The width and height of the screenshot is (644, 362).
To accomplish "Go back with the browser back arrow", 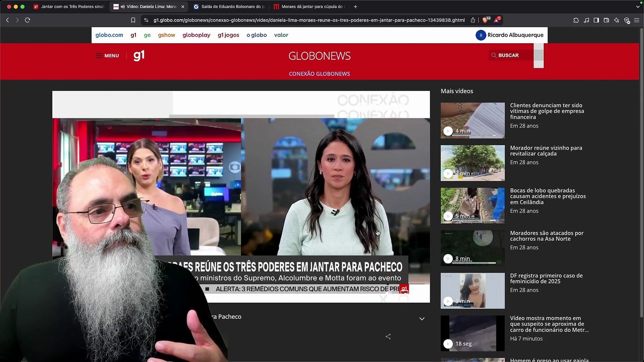I will click(8, 20).
